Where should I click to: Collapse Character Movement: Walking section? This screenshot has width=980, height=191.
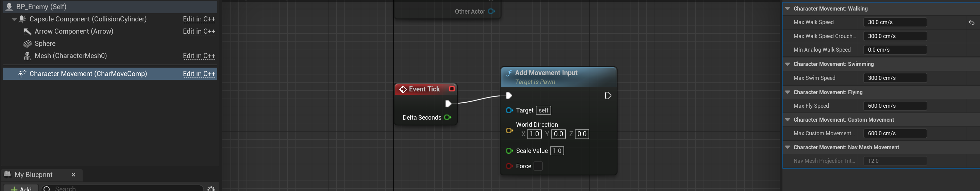pyautogui.click(x=788, y=9)
